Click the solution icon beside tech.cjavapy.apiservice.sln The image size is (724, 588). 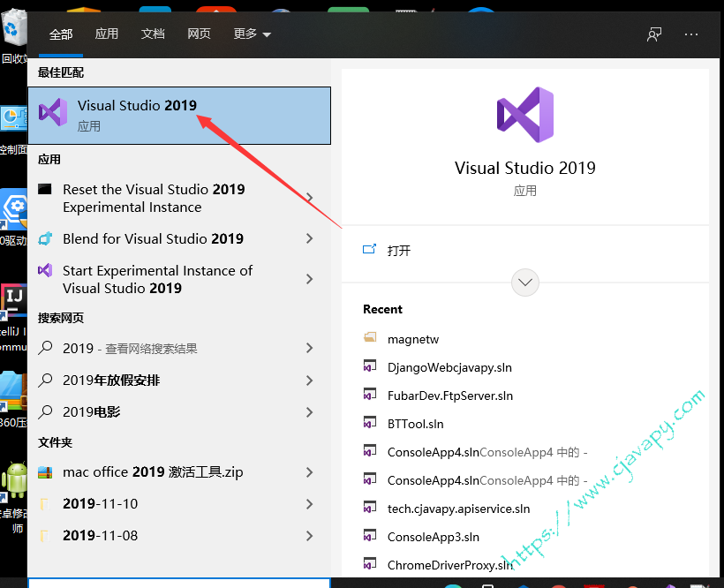(370, 508)
